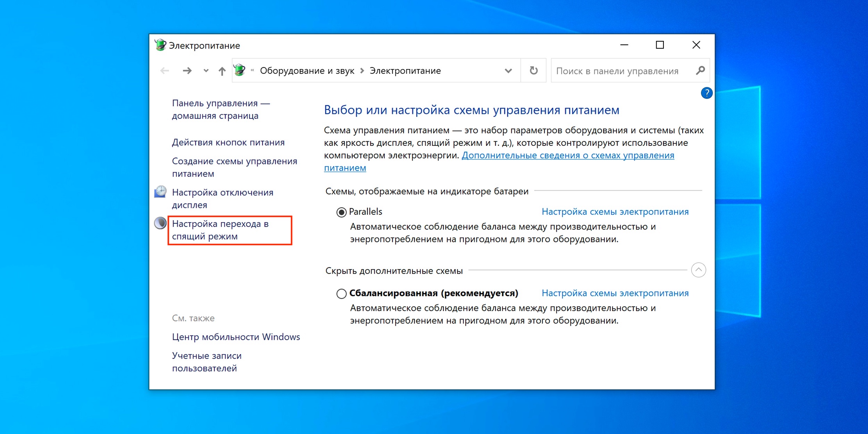This screenshot has height=434, width=868.
Task: Open Действия кнопок питания
Action: point(228,142)
